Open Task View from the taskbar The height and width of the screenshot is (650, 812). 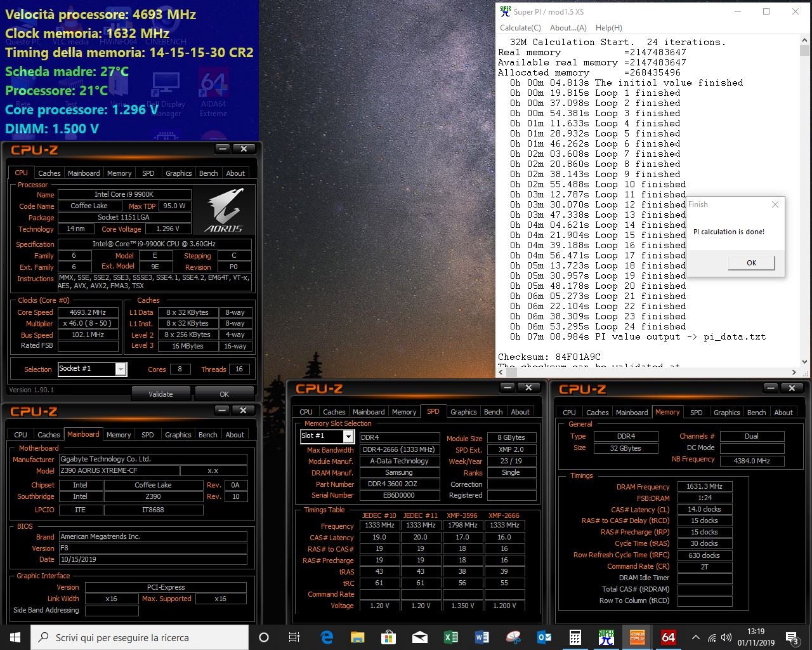tap(294, 637)
